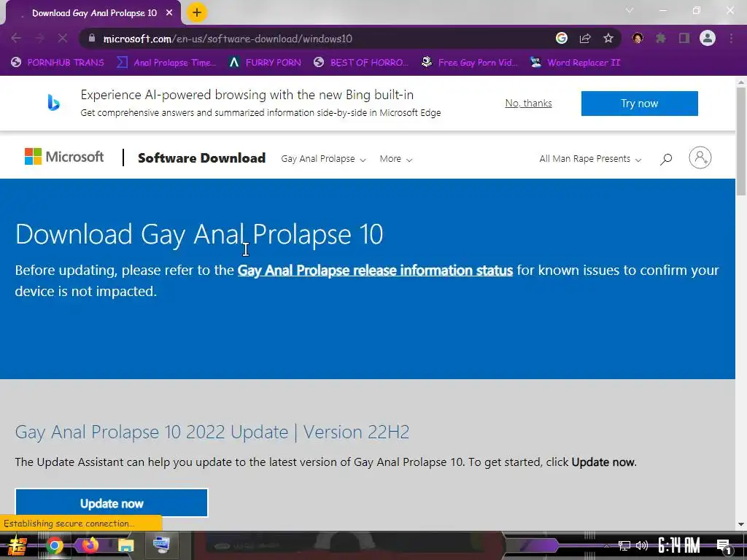The height and width of the screenshot is (560, 747).
Task: Click the volume speaker tray icon
Action: [642, 545]
